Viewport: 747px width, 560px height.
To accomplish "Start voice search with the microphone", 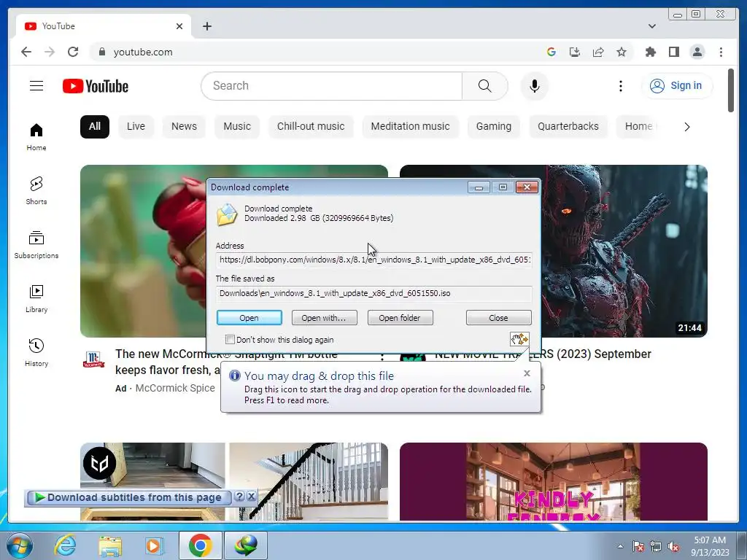I will (x=535, y=86).
